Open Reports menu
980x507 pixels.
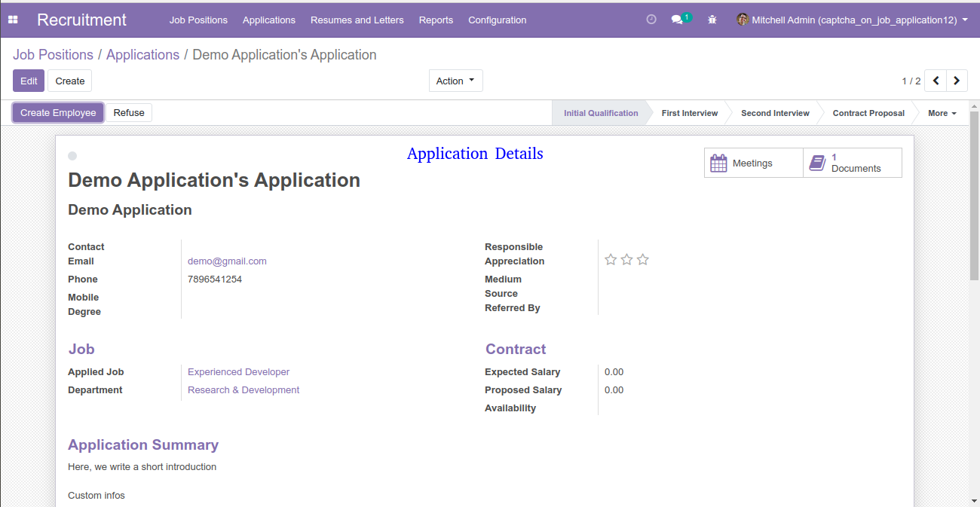click(x=436, y=20)
